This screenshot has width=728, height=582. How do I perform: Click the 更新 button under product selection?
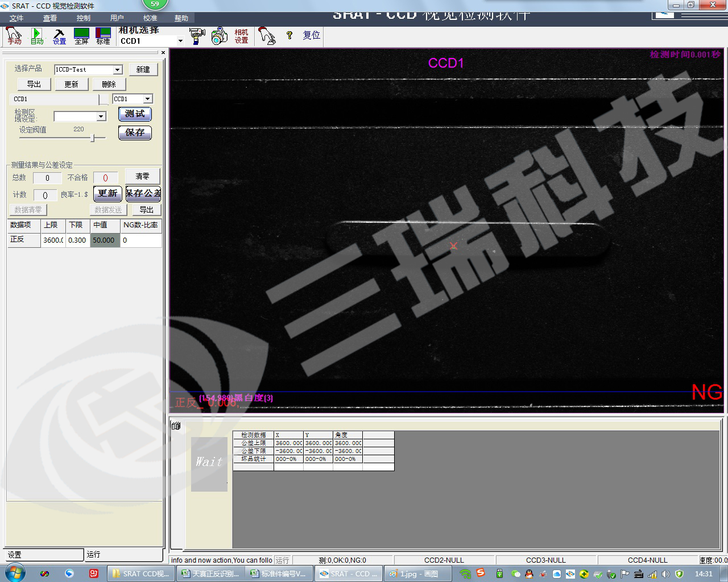coord(72,84)
